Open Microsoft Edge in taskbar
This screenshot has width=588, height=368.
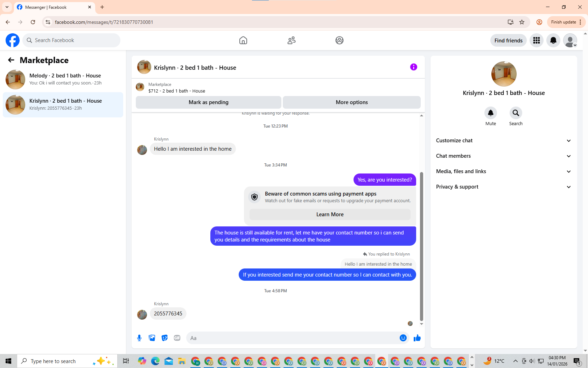coord(155,361)
